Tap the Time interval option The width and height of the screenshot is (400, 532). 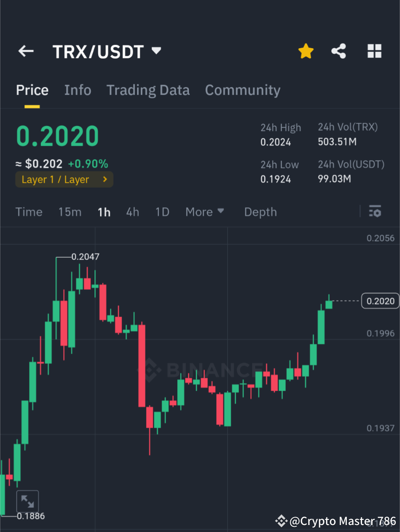pos(29,212)
